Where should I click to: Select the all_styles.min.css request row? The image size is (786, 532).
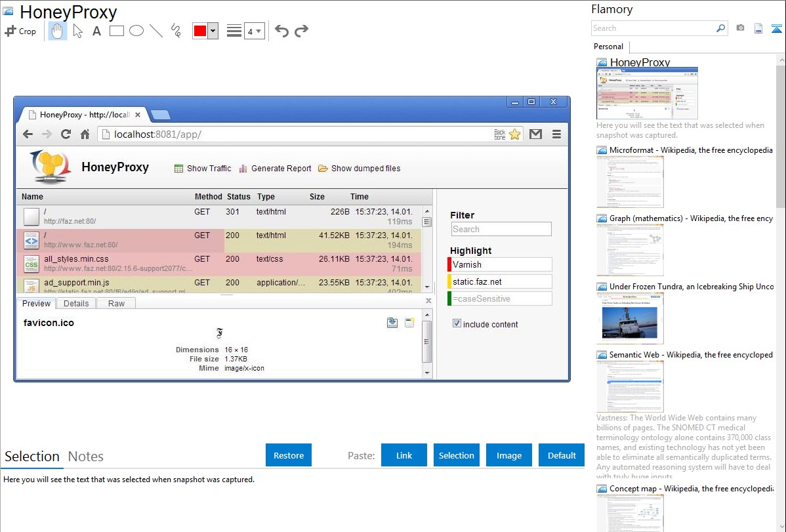218,264
